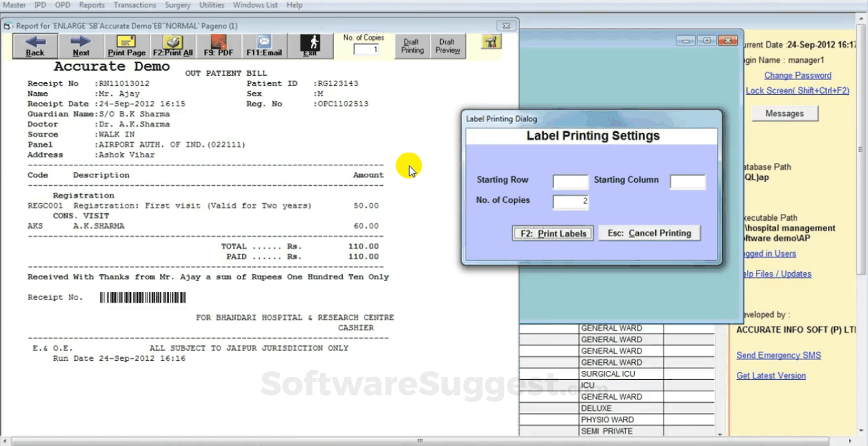Screen dimensions: 868x446
Task: Click the Messages button
Action: click(x=784, y=113)
